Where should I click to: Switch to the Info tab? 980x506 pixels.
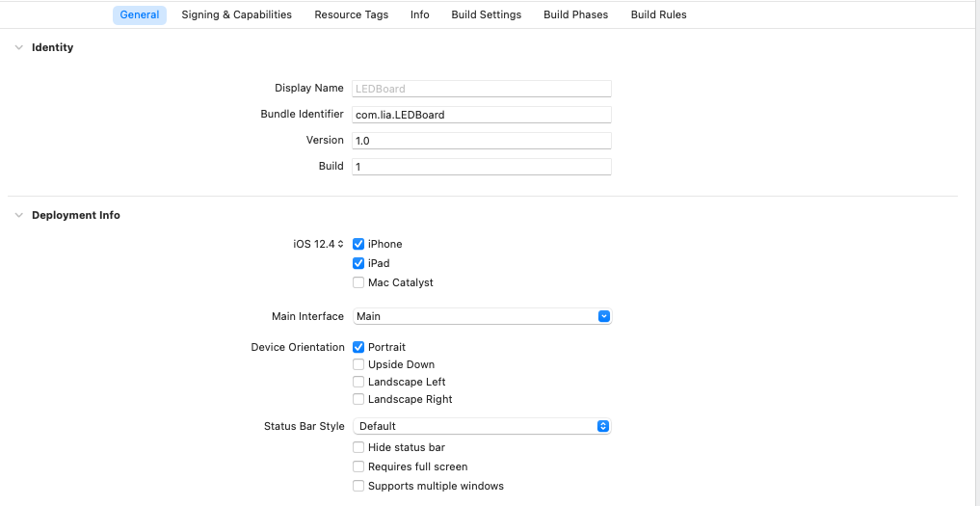(420, 15)
